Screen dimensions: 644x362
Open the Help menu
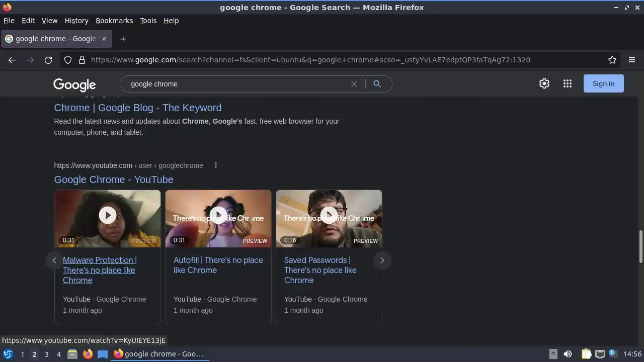[x=171, y=21]
